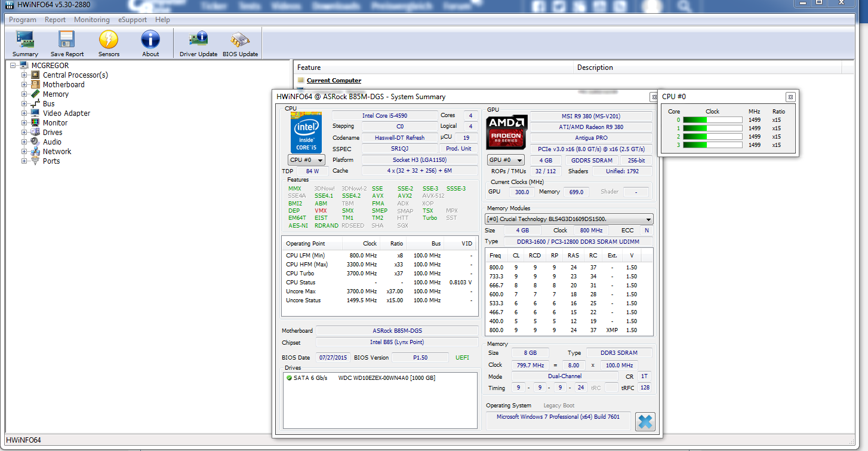Click the ASRock B85M-DGS motherboard field
Screen dimensions: 868x451
click(x=397, y=331)
